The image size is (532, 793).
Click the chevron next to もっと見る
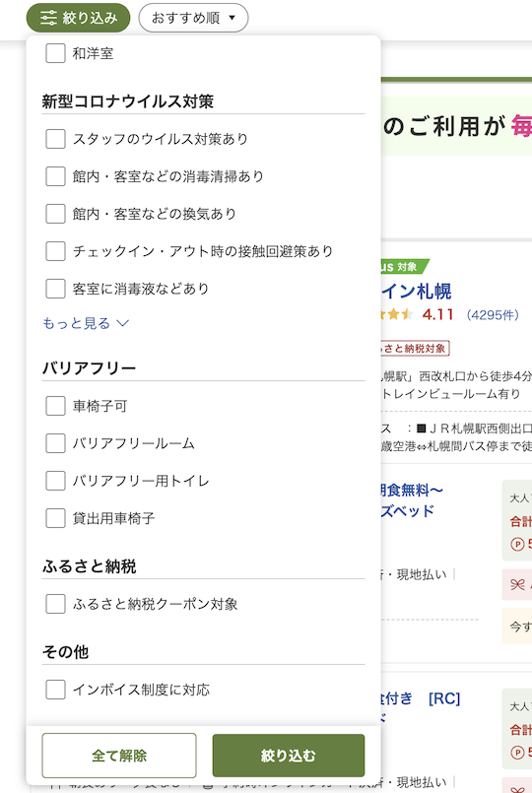123,323
